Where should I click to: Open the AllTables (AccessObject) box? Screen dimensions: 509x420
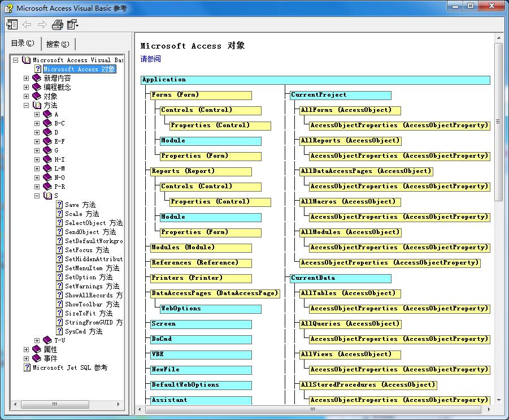coord(350,293)
